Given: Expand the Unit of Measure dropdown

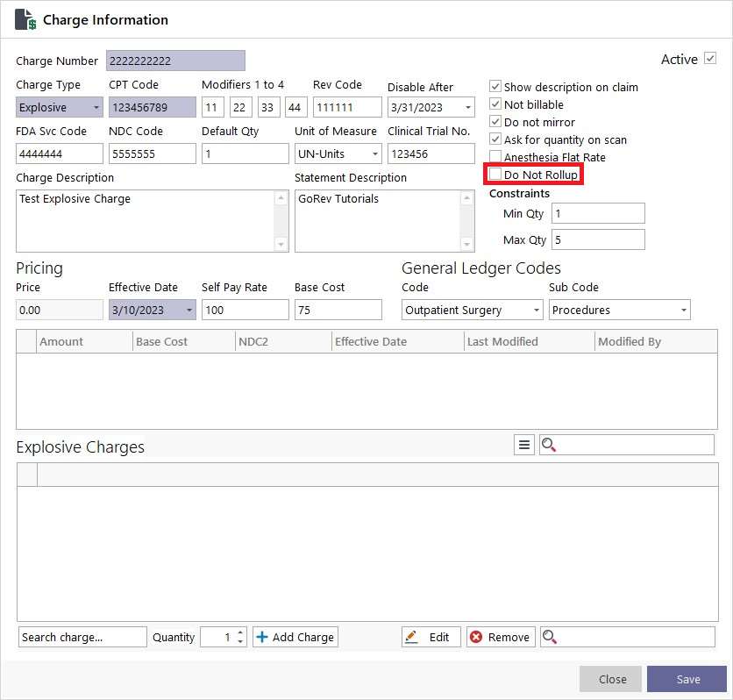Looking at the screenshot, I should click(375, 154).
